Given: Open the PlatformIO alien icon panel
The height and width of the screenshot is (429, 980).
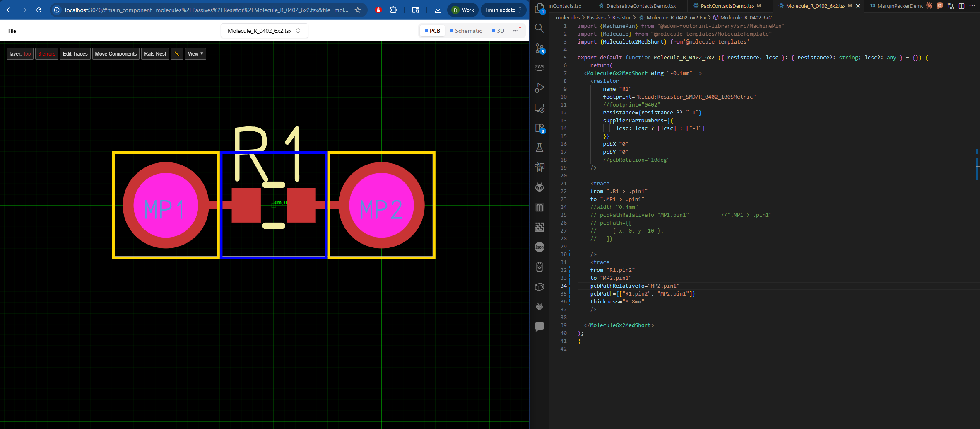Looking at the screenshot, I should (539, 187).
